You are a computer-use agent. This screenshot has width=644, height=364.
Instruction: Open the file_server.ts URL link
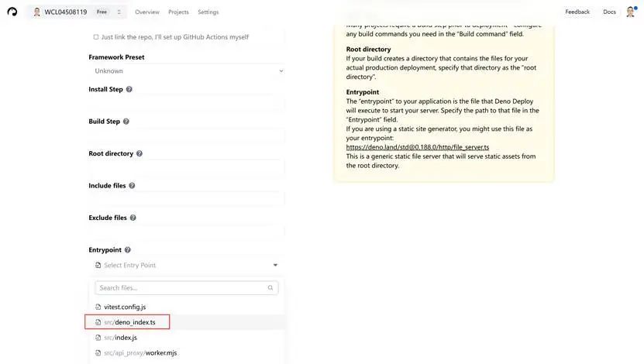point(417,147)
